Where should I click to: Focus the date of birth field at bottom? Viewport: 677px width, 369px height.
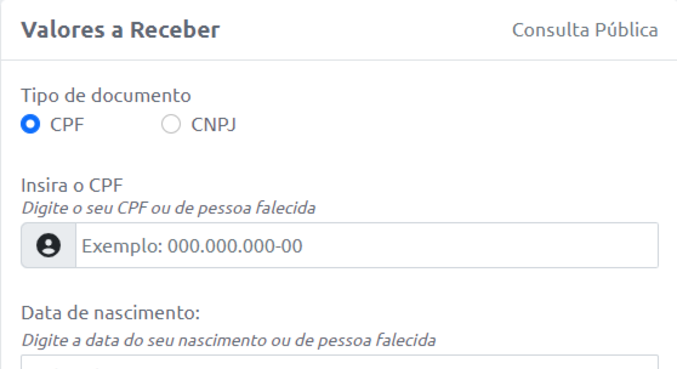pyautogui.click(x=340, y=363)
